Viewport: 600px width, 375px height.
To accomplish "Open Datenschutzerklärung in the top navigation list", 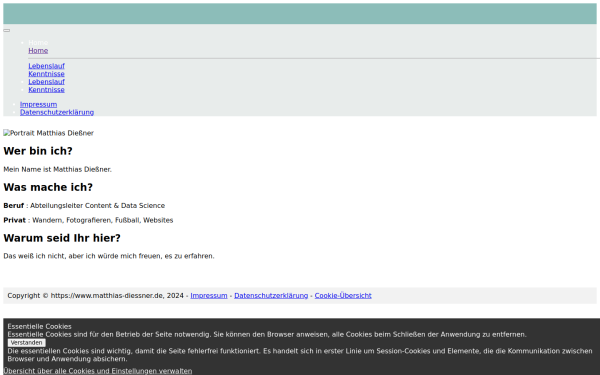I will [x=57, y=112].
